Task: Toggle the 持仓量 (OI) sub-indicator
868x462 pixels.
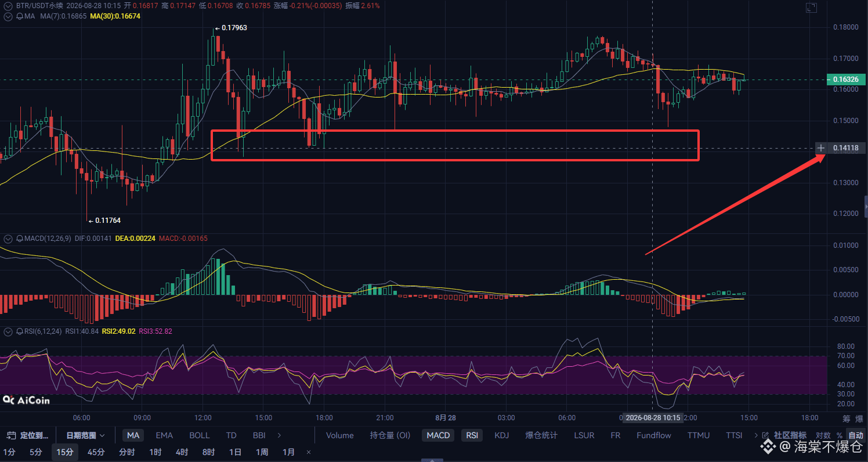Action: click(390, 435)
